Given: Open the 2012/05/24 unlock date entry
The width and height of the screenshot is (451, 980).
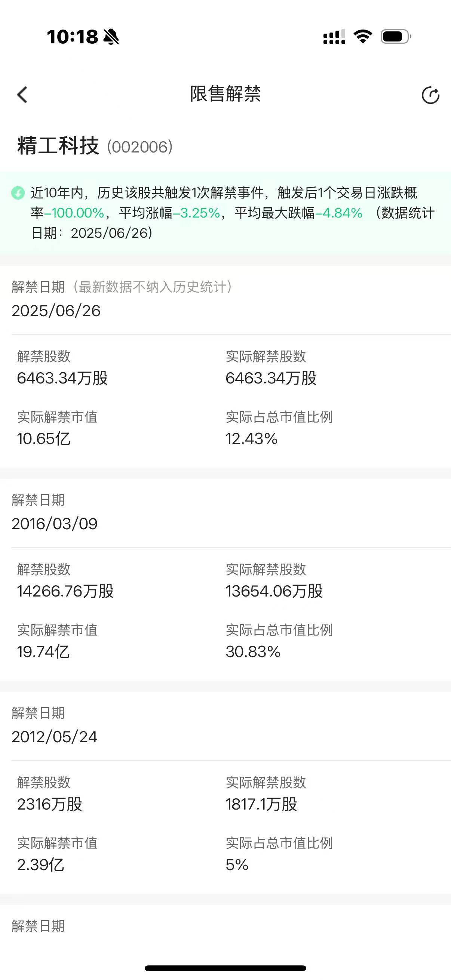Looking at the screenshot, I should 55,737.
